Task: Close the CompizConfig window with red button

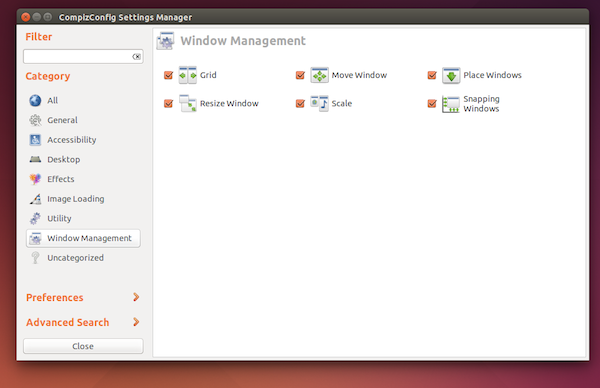Action: (26, 17)
